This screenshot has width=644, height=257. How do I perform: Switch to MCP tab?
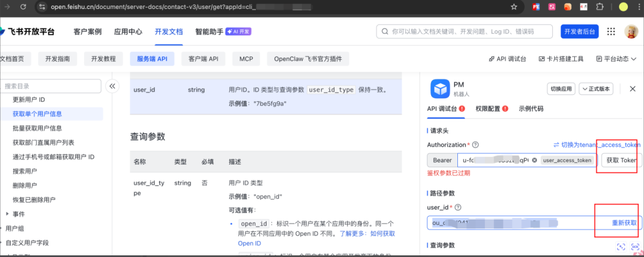[246, 58]
